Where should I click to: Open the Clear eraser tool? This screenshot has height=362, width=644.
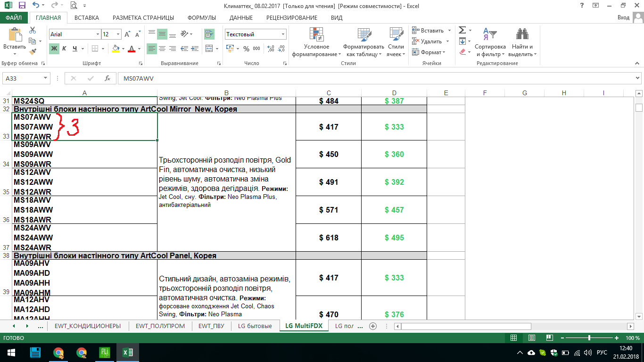462,52
